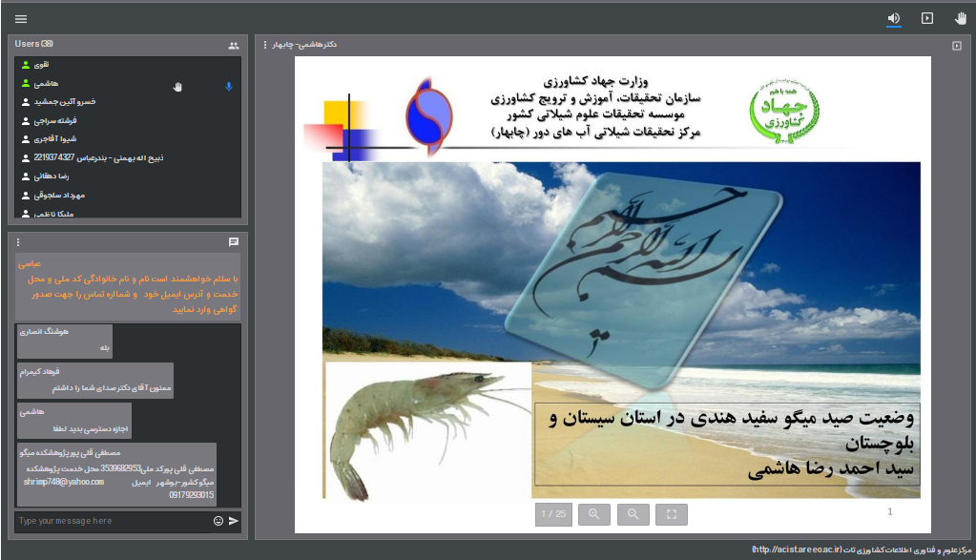Click the 'Type your message here' field
This screenshot has width=976, height=560.
pos(110,521)
